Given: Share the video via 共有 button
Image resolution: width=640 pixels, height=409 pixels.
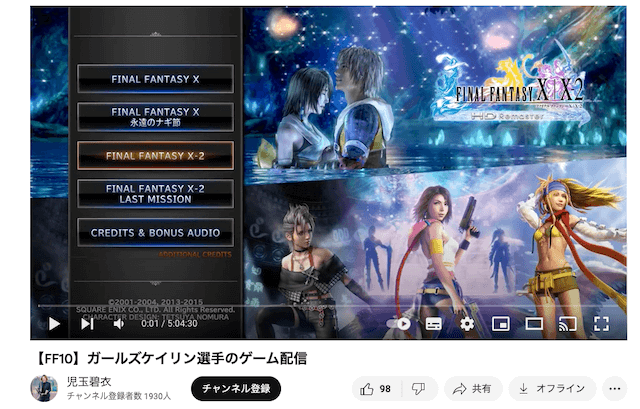Looking at the screenshot, I should click(x=473, y=389).
